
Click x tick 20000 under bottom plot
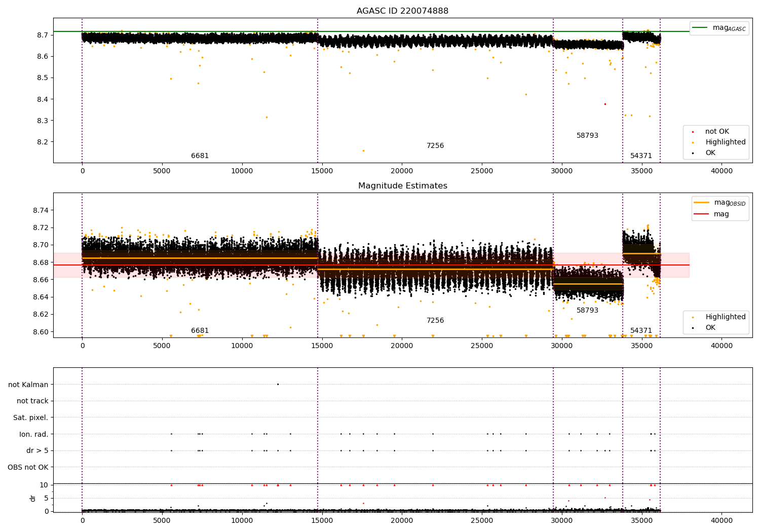[x=402, y=521]
